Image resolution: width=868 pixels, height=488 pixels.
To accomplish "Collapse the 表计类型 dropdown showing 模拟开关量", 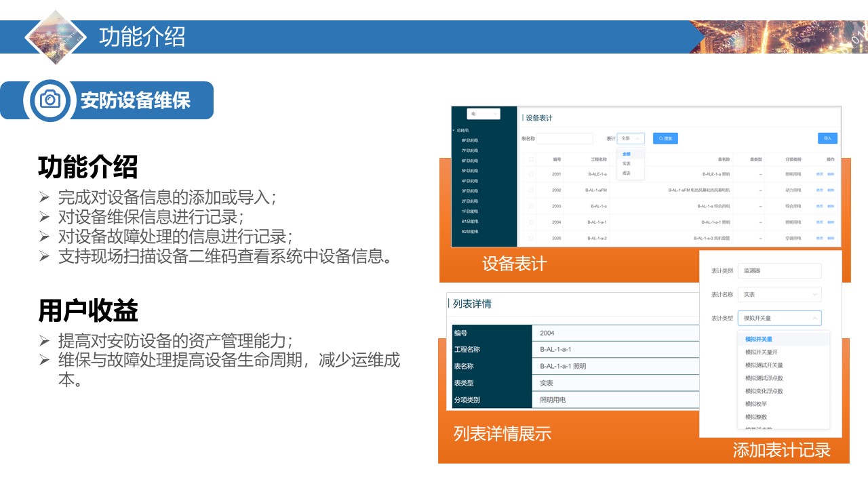I will click(x=779, y=318).
